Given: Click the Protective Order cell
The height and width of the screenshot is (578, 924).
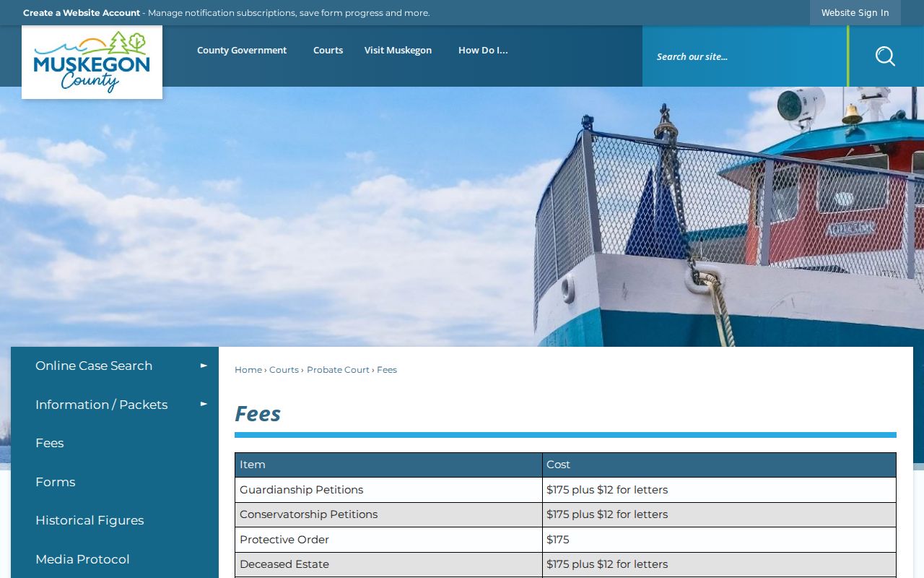Looking at the screenshot, I should coord(388,540).
